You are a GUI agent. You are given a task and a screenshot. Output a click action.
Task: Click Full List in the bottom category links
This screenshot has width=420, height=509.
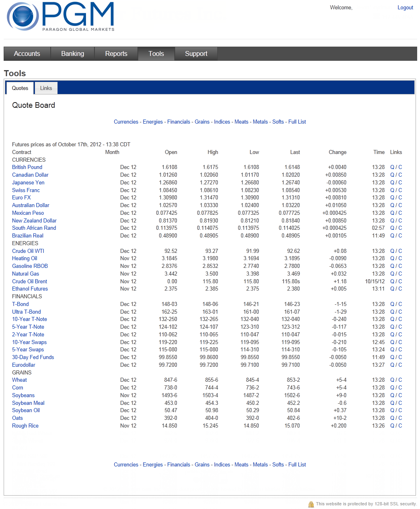297,465
